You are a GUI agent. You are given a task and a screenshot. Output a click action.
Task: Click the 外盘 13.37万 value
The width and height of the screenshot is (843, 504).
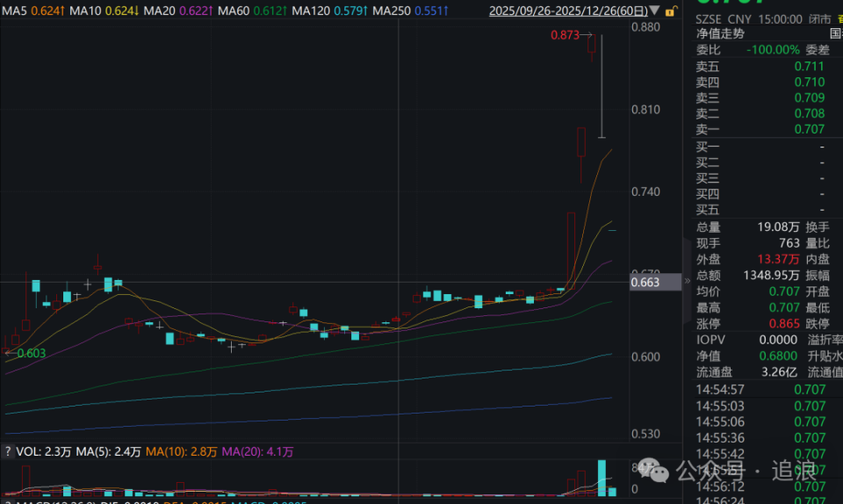[778, 259]
